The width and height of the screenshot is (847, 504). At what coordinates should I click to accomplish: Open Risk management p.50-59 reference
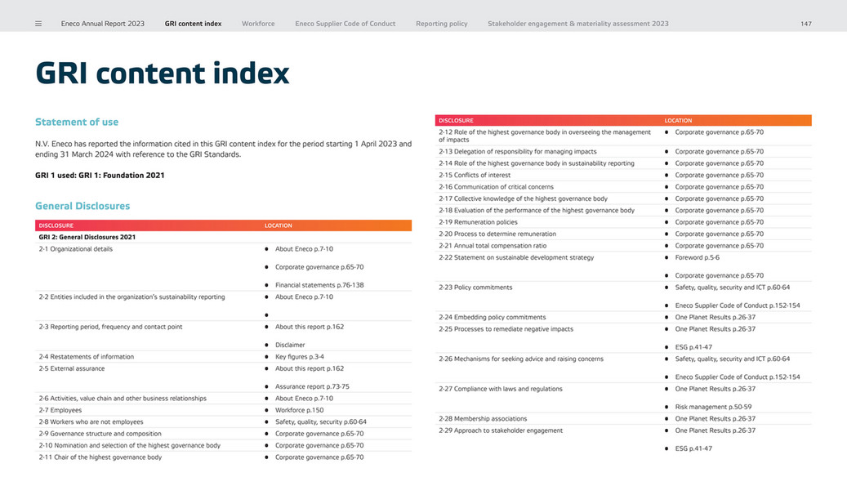[x=713, y=408]
